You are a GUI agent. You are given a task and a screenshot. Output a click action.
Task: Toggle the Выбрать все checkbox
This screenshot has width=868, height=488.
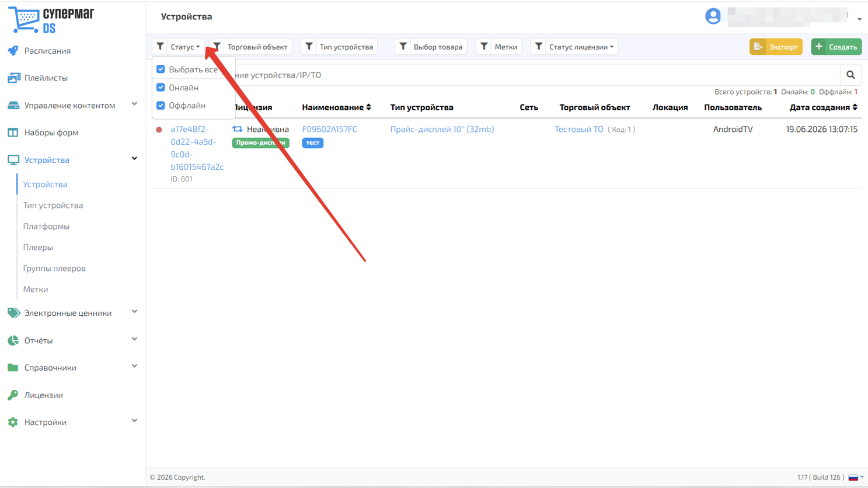click(161, 69)
